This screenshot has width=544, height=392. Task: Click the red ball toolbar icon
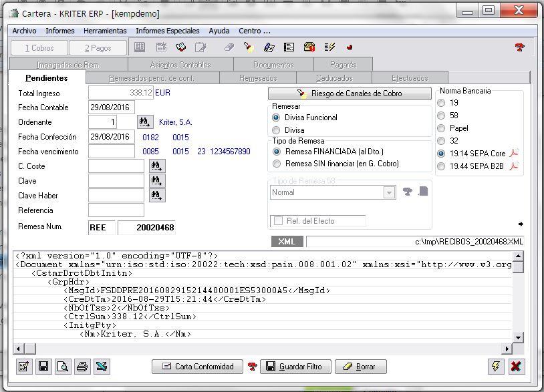(x=350, y=47)
